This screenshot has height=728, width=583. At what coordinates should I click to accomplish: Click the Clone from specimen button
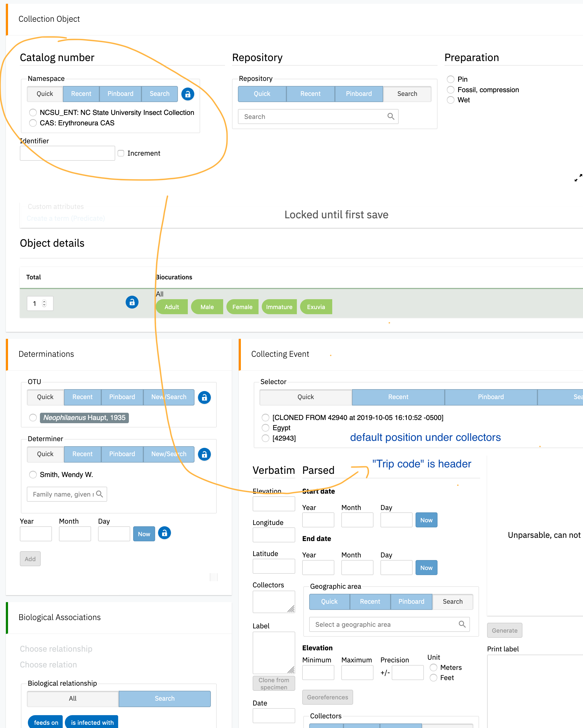pyautogui.click(x=274, y=683)
